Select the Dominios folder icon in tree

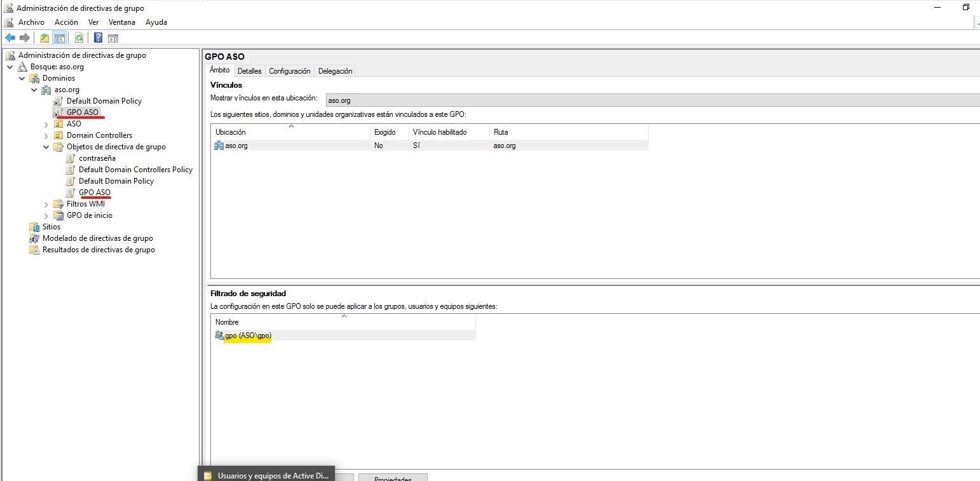[x=34, y=78]
